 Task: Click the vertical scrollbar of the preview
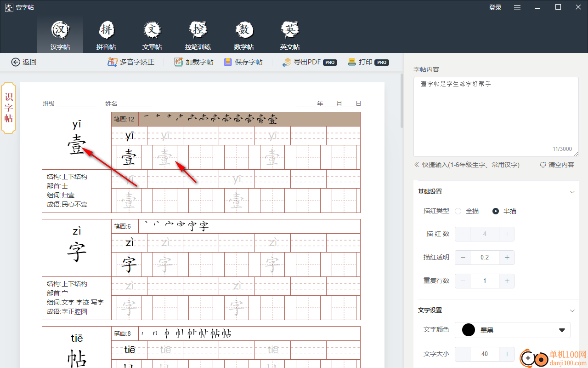[402, 101]
